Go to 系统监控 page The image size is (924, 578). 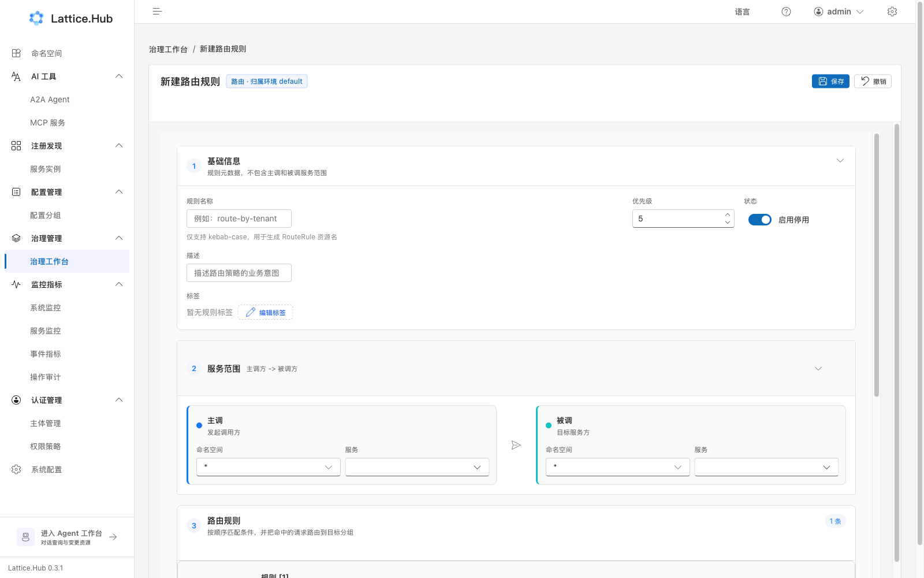(67, 307)
